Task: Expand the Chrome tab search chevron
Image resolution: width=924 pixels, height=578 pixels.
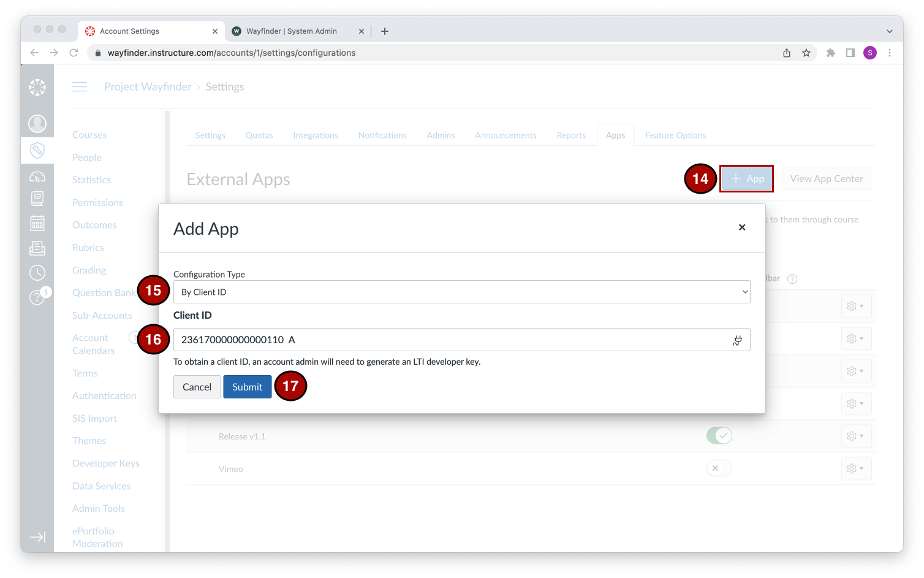Action: pyautogui.click(x=890, y=31)
